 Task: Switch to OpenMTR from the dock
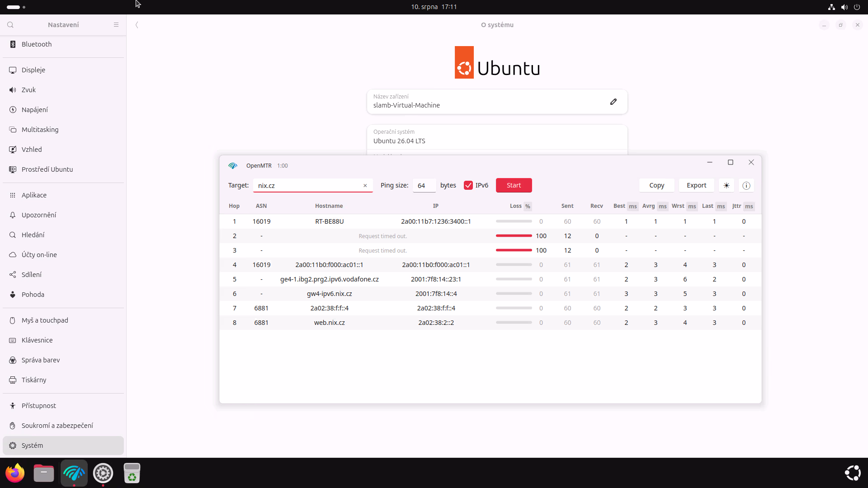[x=74, y=473]
